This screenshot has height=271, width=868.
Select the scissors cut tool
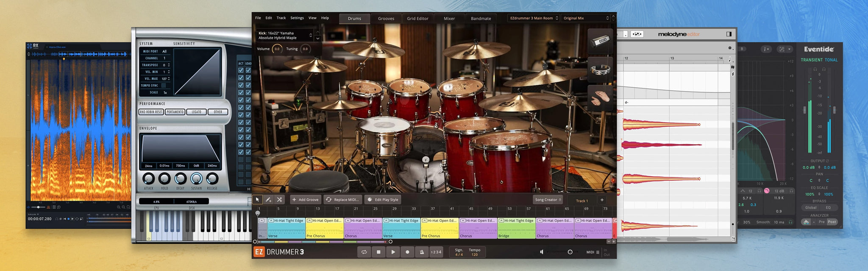coord(279,199)
